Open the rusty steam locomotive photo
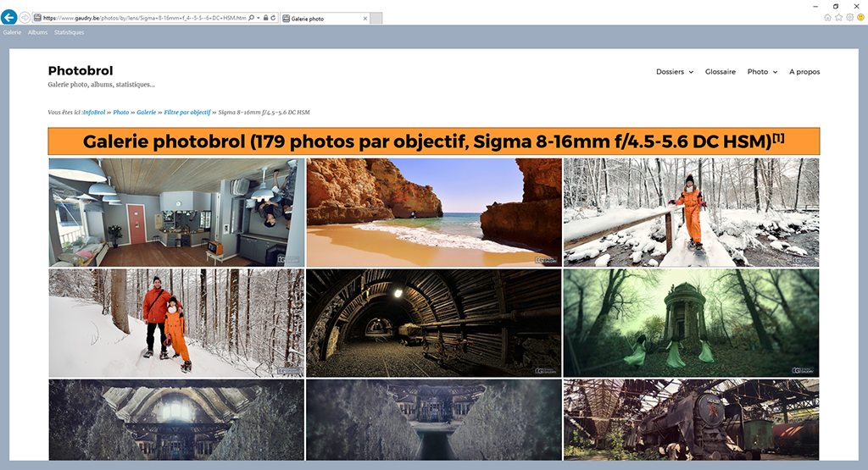 692,420
